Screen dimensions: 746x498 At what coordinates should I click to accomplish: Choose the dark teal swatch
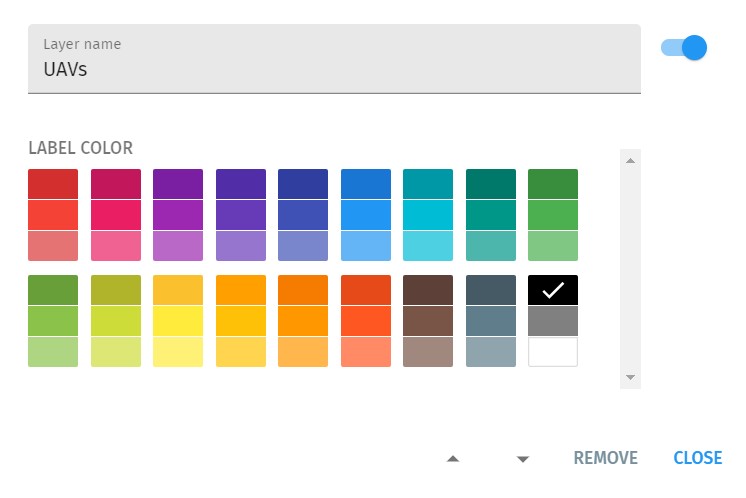[x=491, y=184]
